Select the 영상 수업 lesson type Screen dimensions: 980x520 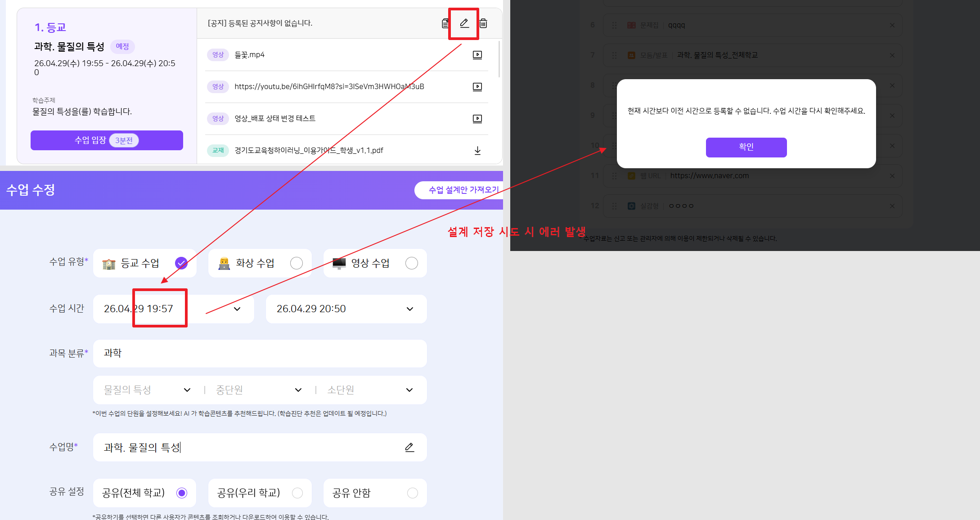click(x=411, y=263)
